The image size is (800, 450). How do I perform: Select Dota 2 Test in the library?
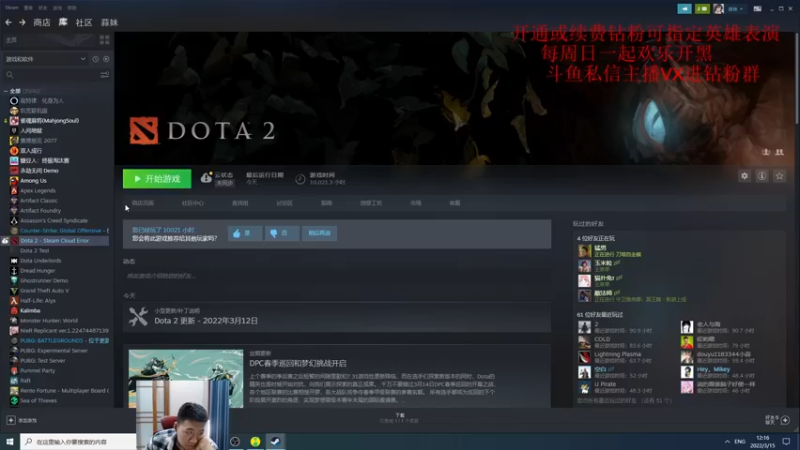35,251
